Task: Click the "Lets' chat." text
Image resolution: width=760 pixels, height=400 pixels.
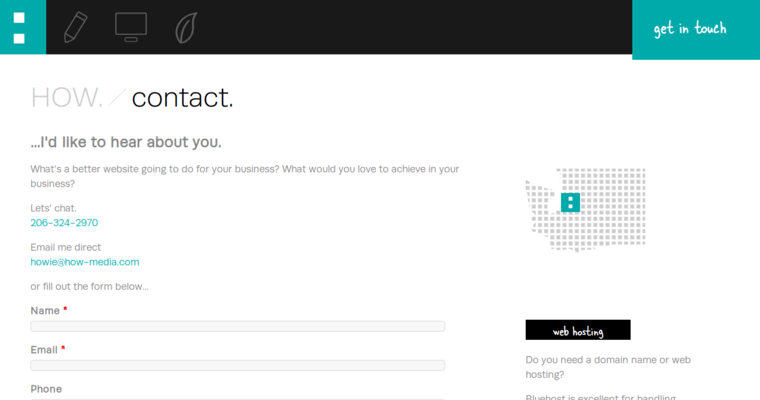Action: tap(54, 208)
